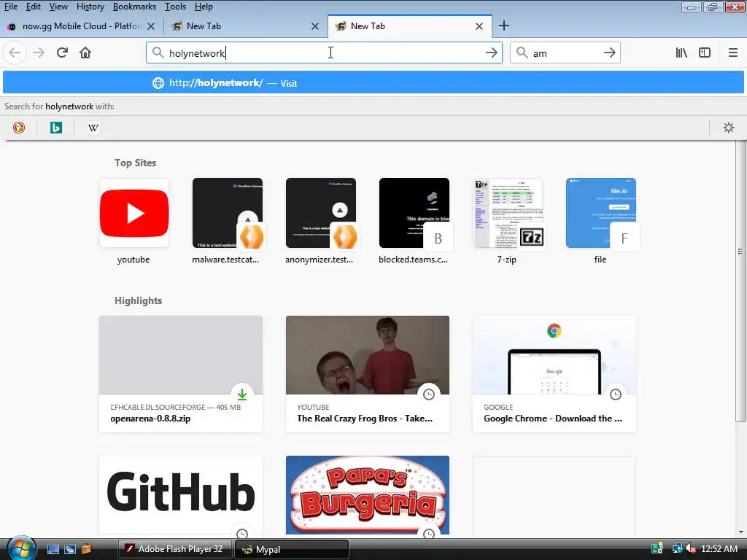Click the clock showing 12:52 AM
Image resolution: width=747 pixels, height=560 pixels.
coord(719,549)
